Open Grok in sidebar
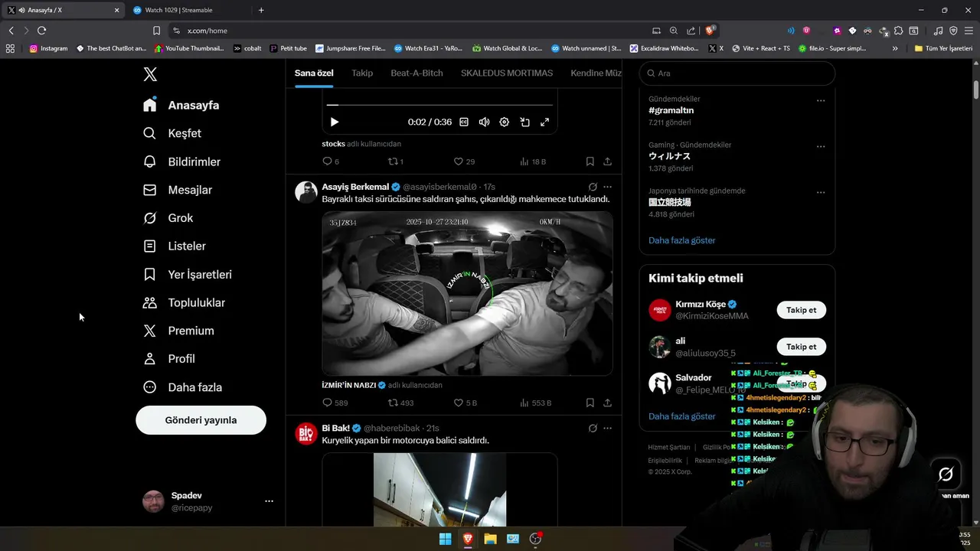980x551 pixels. tap(168, 218)
